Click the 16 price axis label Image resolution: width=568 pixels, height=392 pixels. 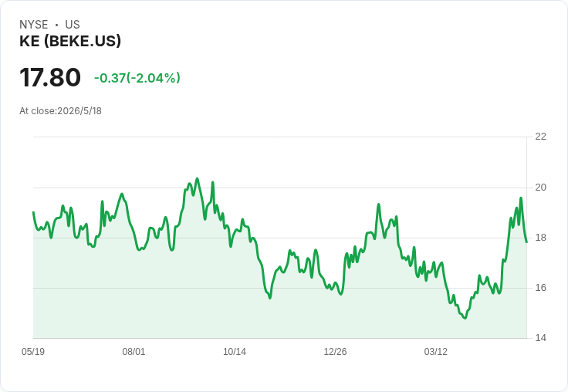click(540, 288)
